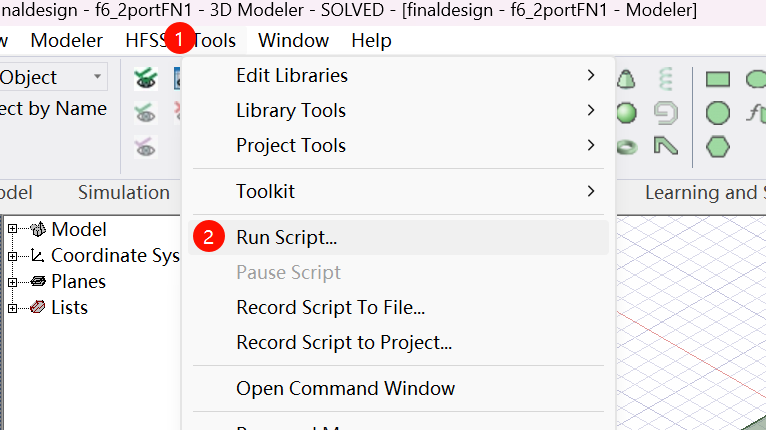Image resolution: width=766 pixels, height=430 pixels.
Task: Expand the Planes tree node
Action: [13, 281]
